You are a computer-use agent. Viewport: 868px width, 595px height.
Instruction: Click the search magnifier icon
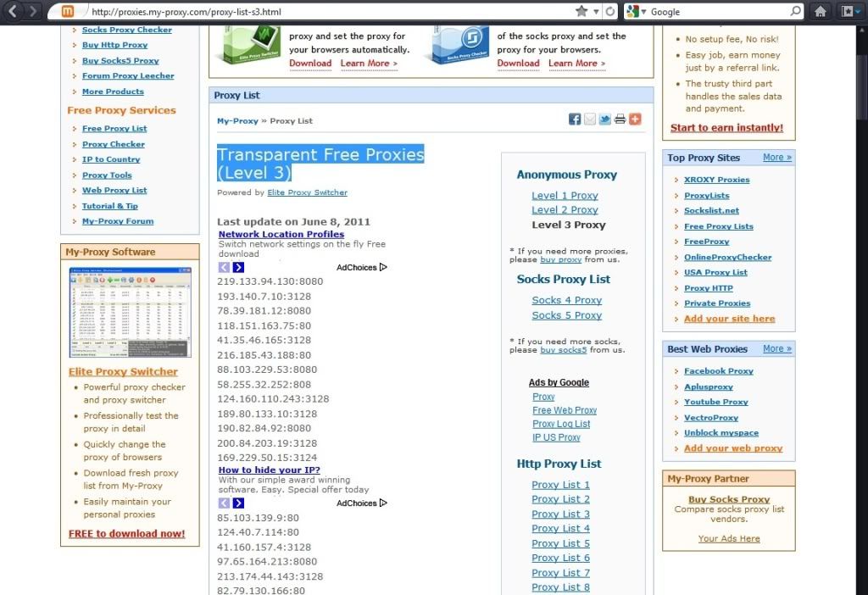pyautogui.click(x=795, y=11)
